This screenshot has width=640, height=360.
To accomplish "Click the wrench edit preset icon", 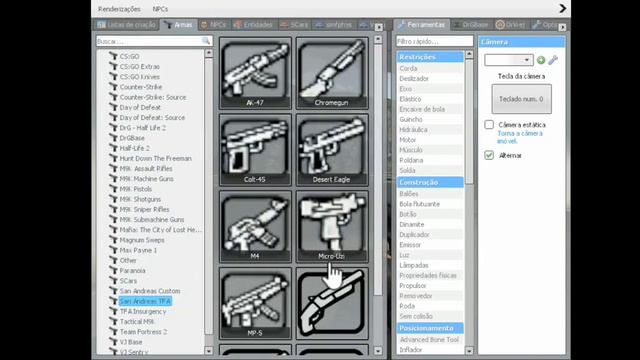I will tap(553, 60).
